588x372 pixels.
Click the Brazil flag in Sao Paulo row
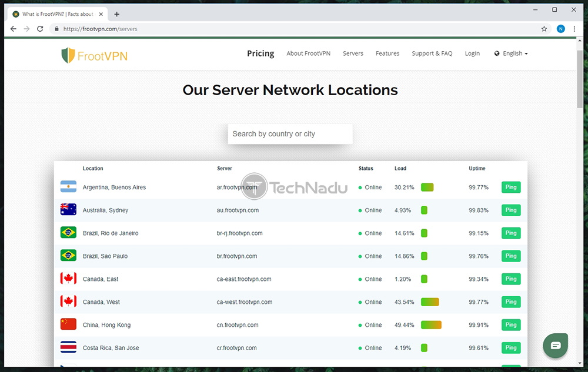click(68, 256)
